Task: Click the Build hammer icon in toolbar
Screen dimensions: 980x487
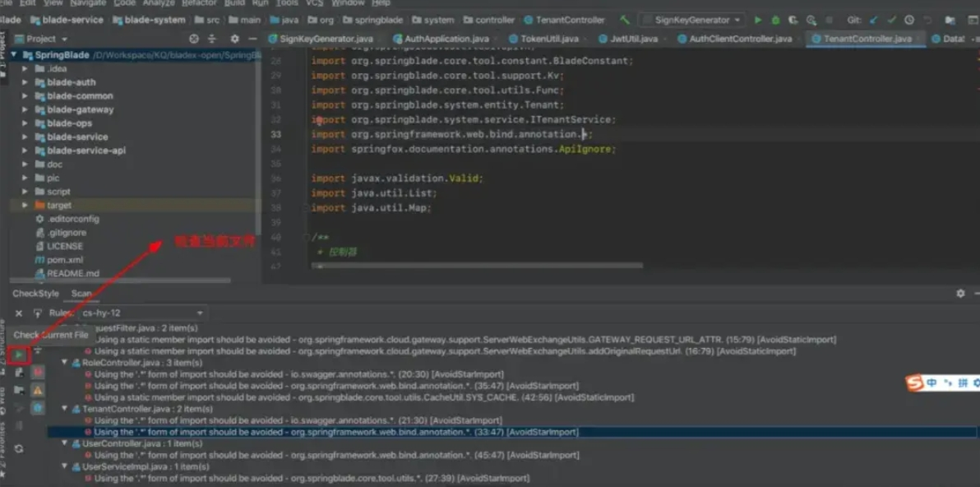Action: click(626, 20)
